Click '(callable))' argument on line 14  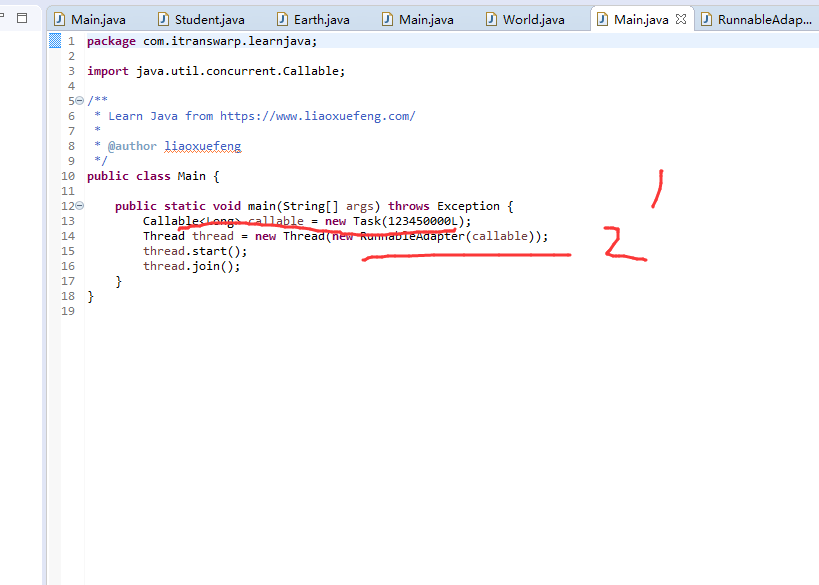coord(504,236)
